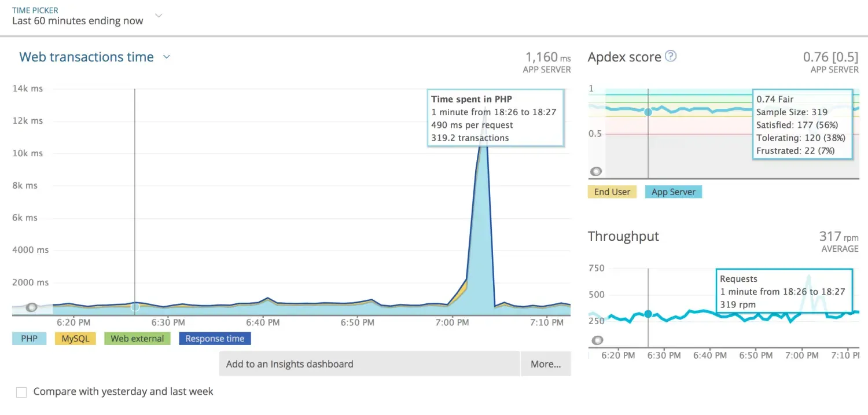The width and height of the screenshot is (868, 415).
Task: Toggle the Response time legend series
Action: pos(215,339)
